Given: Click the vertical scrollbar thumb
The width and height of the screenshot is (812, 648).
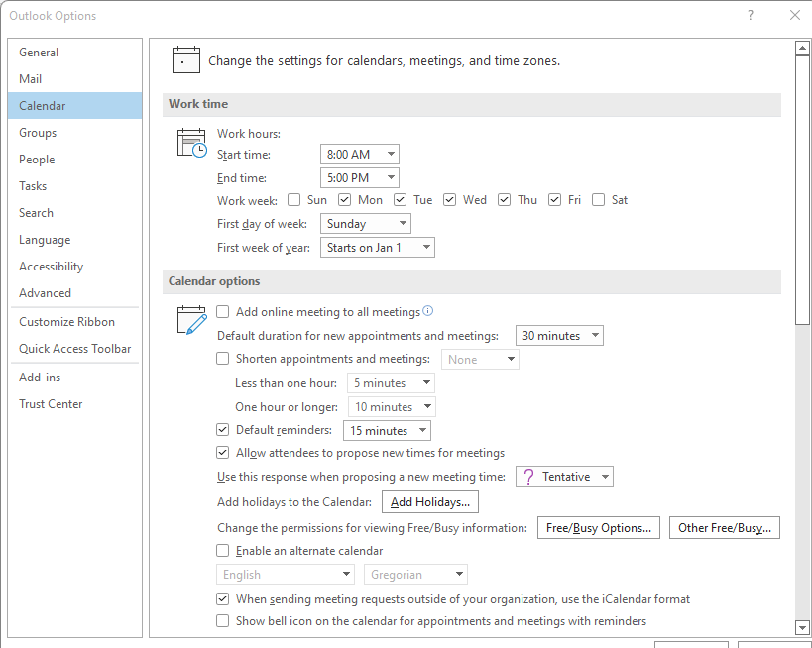Looking at the screenshot, I should (x=802, y=190).
